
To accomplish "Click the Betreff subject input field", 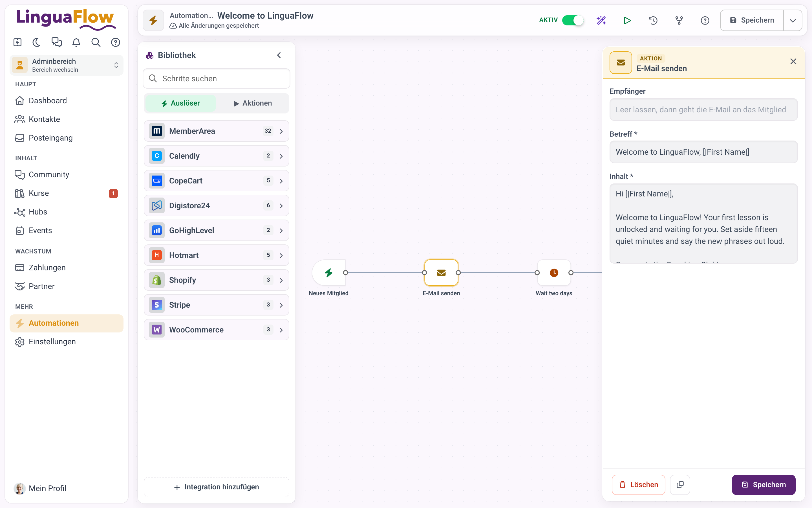I will [703, 152].
